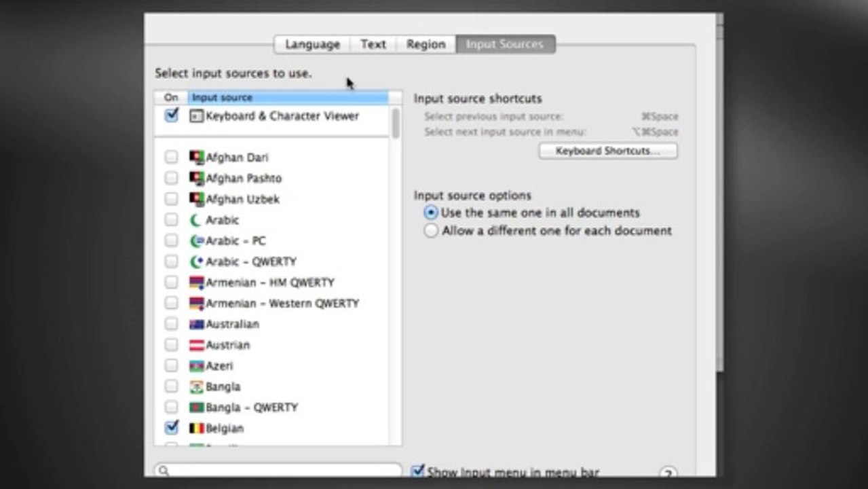Enable the Armenian - Western QWERTY checkbox
Viewport: 868px width, 489px height.
(172, 303)
